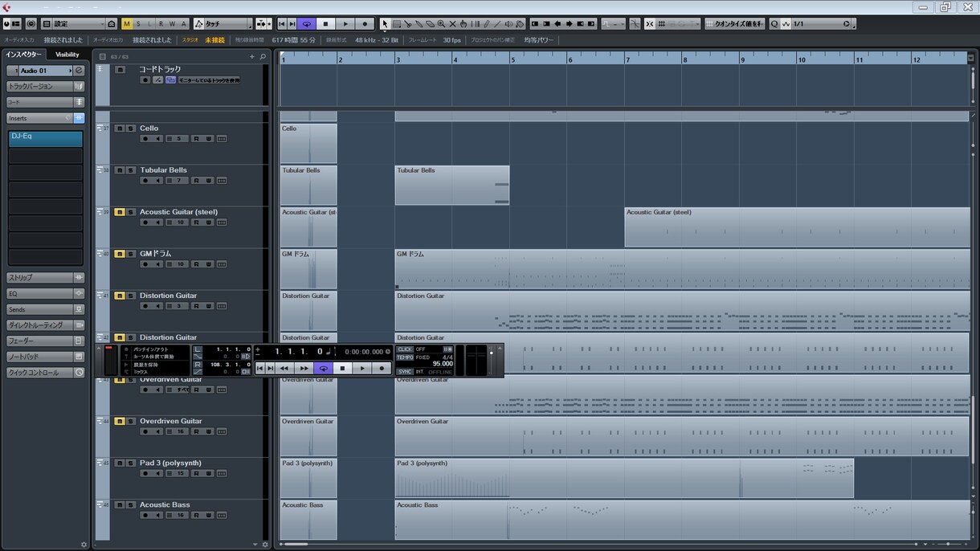Click Record on main toolbar transport
Viewport: 980px width, 551px height.
pyautogui.click(x=365, y=24)
